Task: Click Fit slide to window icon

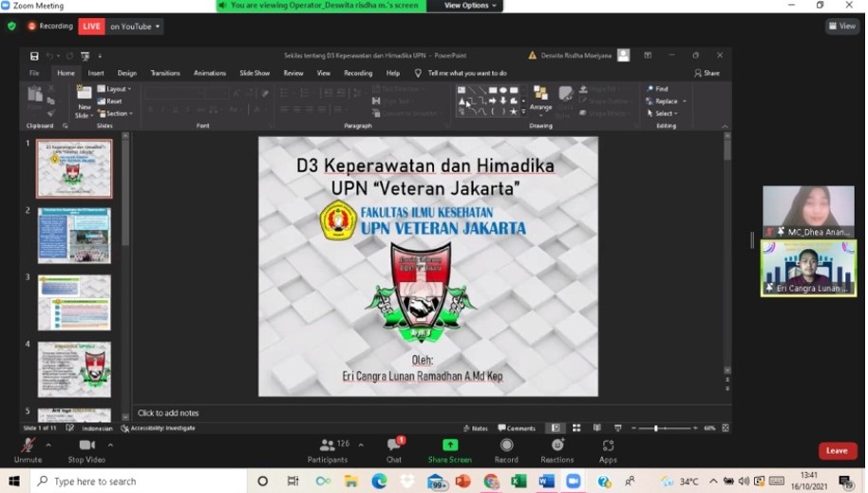Action: [726, 427]
